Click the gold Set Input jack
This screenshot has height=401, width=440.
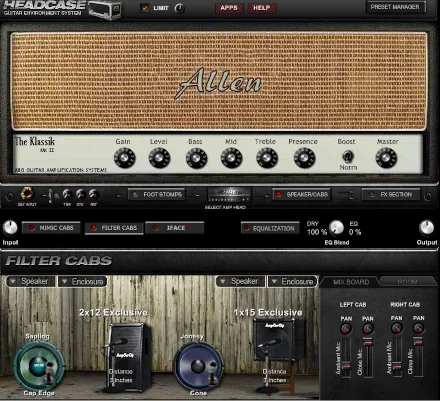click(27, 194)
